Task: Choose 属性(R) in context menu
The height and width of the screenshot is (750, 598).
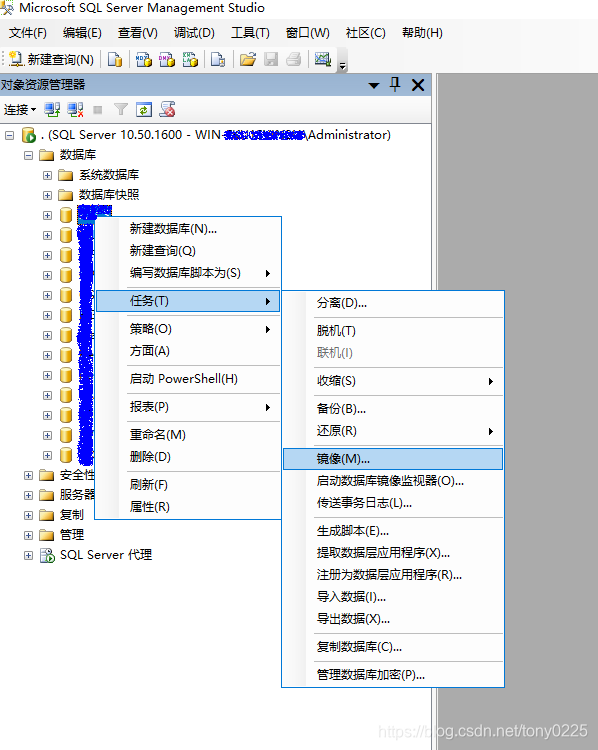Action: click(x=188, y=507)
